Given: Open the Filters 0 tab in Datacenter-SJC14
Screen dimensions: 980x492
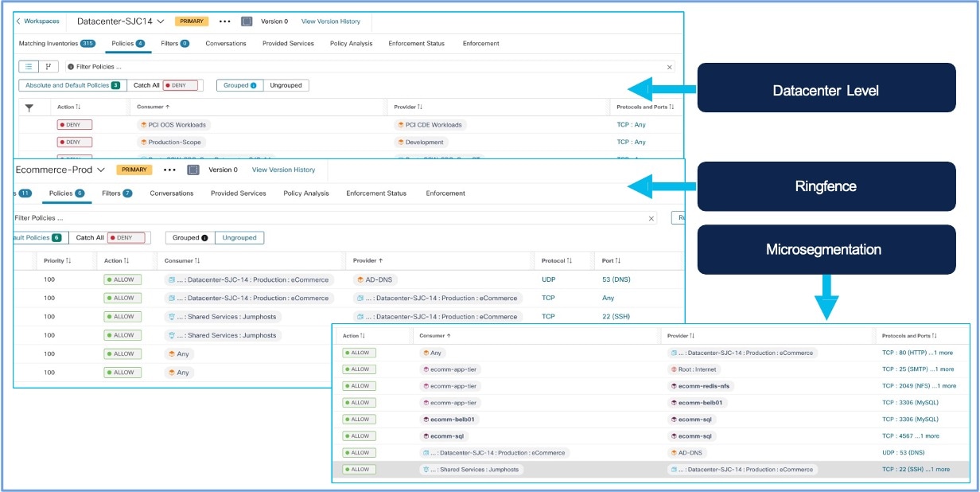Looking at the screenshot, I should pyautogui.click(x=174, y=44).
